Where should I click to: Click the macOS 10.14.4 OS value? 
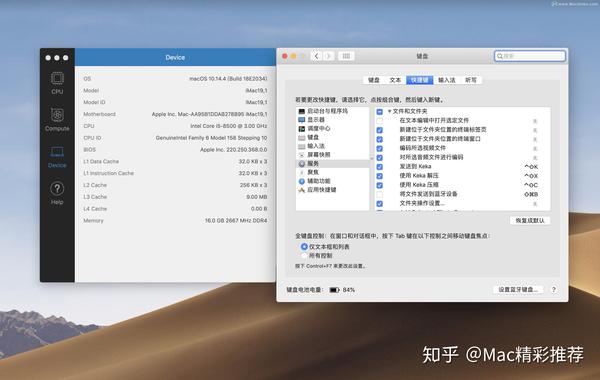(x=228, y=79)
